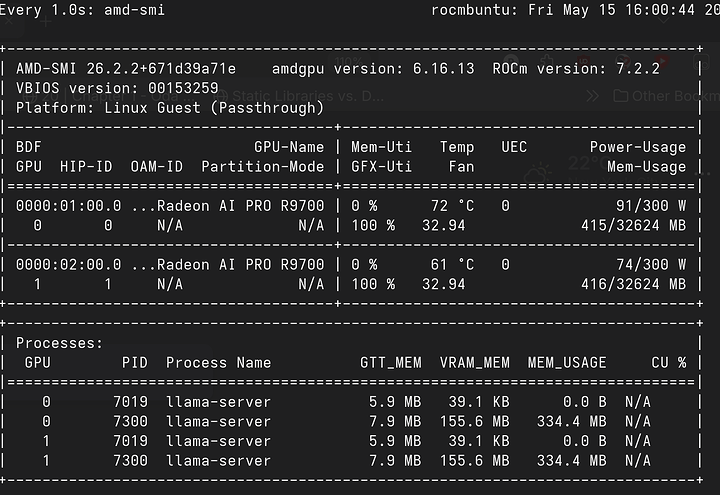Click the memory usage '416/32624 MB'
This screenshot has width=720, height=495.
click(x=633, y=284)
